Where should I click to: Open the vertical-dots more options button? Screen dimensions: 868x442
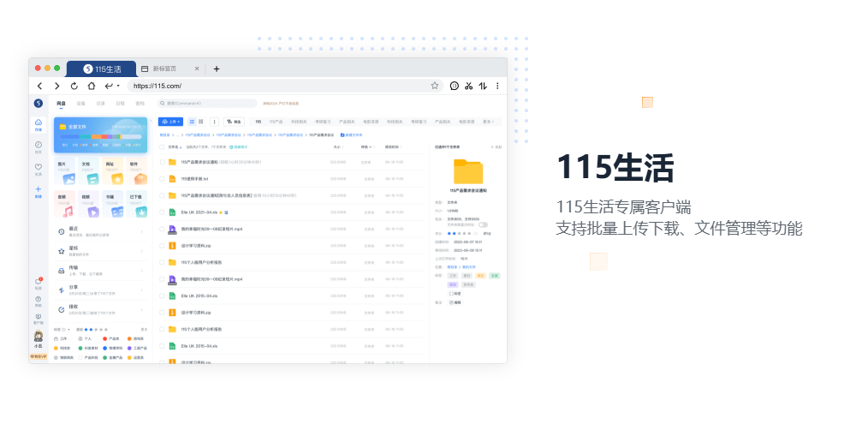coord(214,122)
